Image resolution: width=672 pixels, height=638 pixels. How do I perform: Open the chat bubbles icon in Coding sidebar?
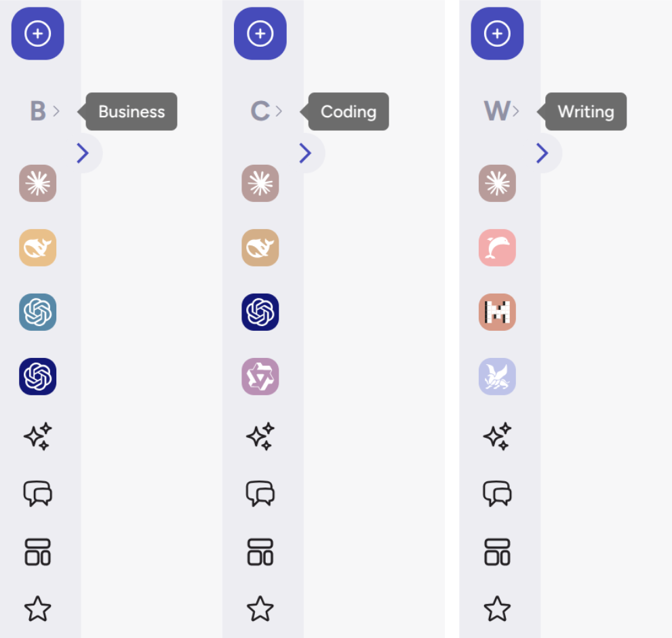point(260,494)
